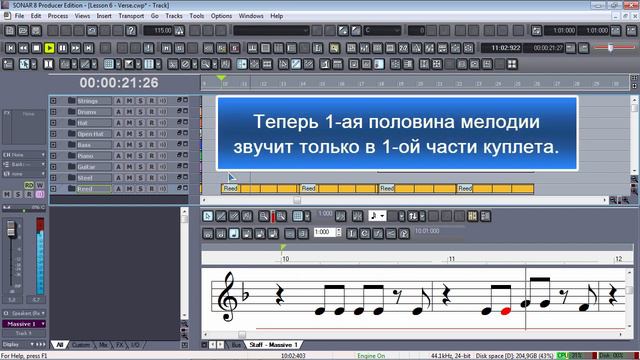
Task: Click the 1.000 duration input field in Staff view
Action: click(324, 232)
